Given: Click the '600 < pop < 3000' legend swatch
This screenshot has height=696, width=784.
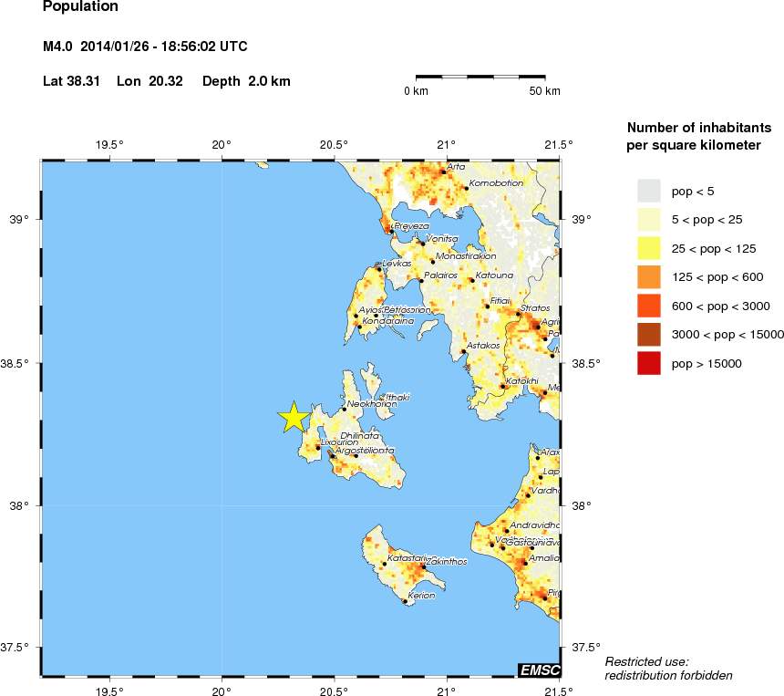Looking at the screenshot, I should pos(648,306).
